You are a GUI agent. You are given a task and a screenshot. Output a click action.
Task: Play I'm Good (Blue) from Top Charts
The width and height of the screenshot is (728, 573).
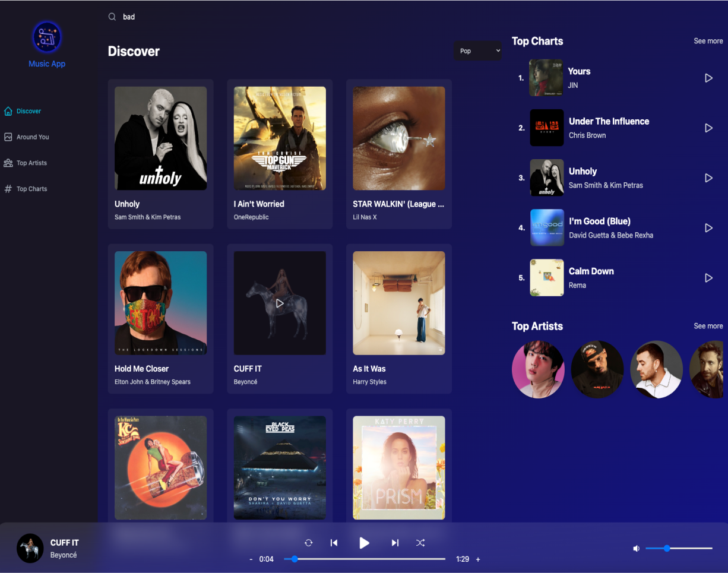tap(708, 227)
